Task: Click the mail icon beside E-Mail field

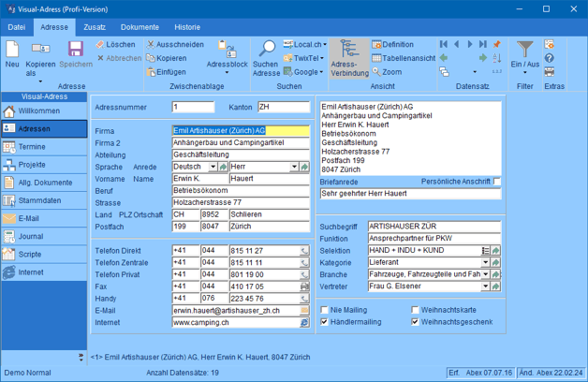Action: (304, 311)
